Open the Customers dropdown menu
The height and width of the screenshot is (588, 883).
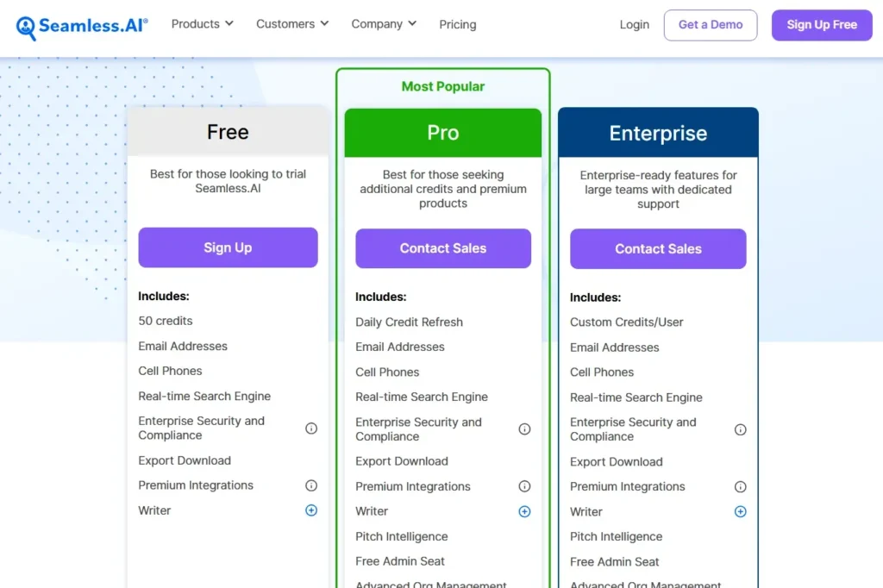(292, 24)
